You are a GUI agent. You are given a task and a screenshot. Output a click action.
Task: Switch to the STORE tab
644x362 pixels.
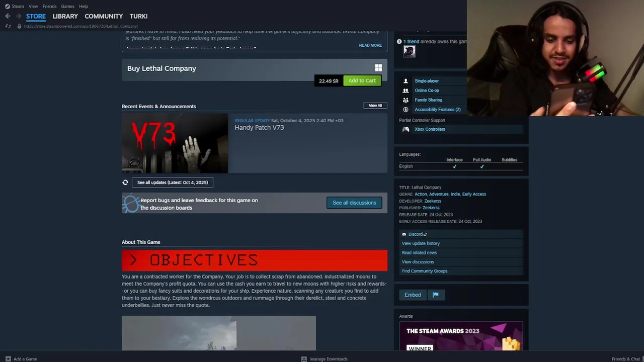36,16
